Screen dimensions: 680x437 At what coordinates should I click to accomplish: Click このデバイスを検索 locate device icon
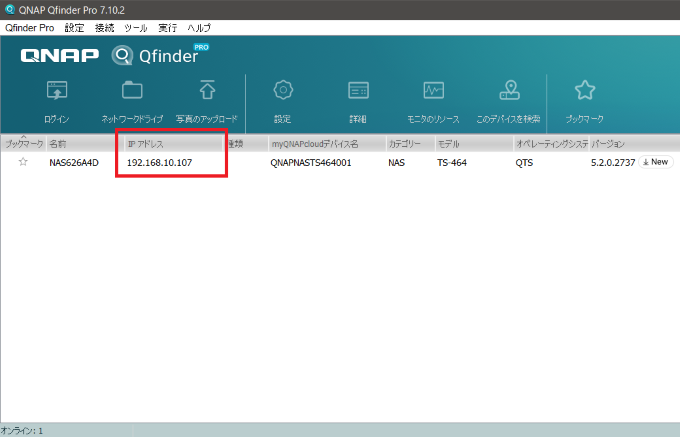[509, 90]
